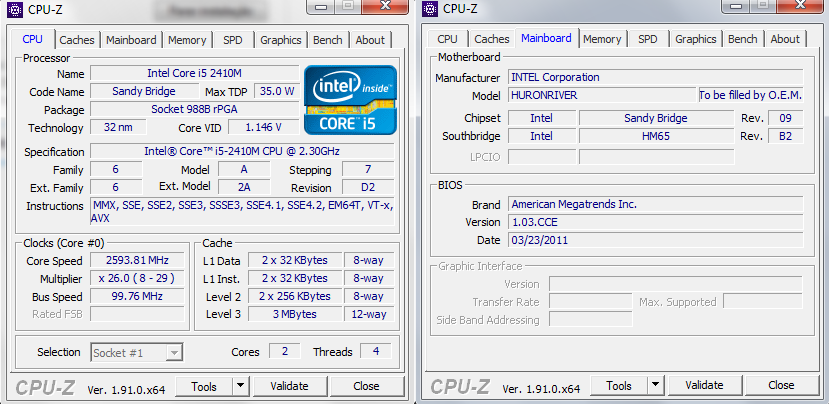Screen dimensions: 829x404
Task: Select the CPU tab in left window
Action: [33, 39]
